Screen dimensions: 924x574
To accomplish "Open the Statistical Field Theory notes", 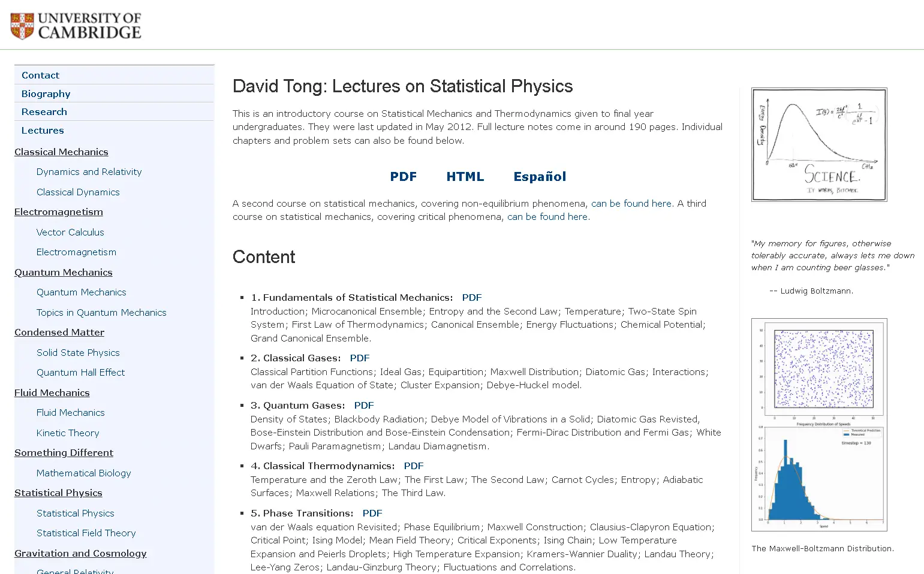I will tap(86, 533).
